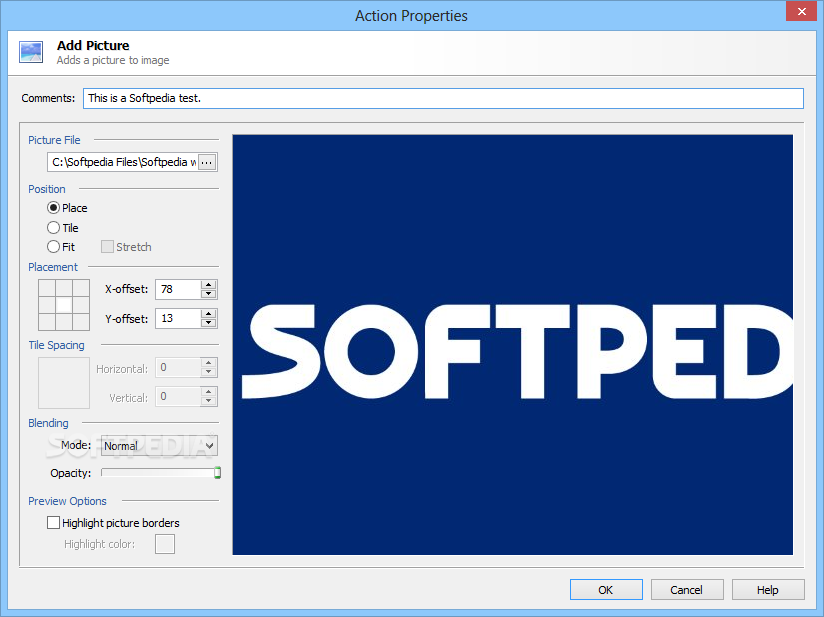
Task: Select top-left cell in placement grid
Action: click(x=47, y=288)
